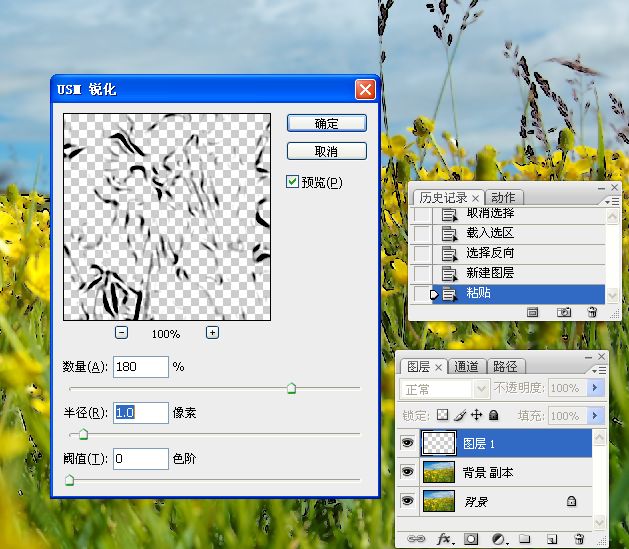Screen dimensions: 629x549
Task: Click the 阈值 threshold slider handle
Action: [x=69, y=480]
